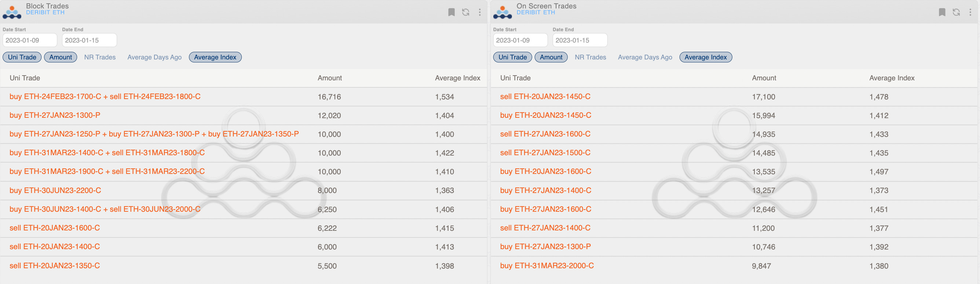Open buy ETH-30JUN23-1400-C + sell 2000-C trade
This screenshot has width=980, height=284.
coord(105,209)
